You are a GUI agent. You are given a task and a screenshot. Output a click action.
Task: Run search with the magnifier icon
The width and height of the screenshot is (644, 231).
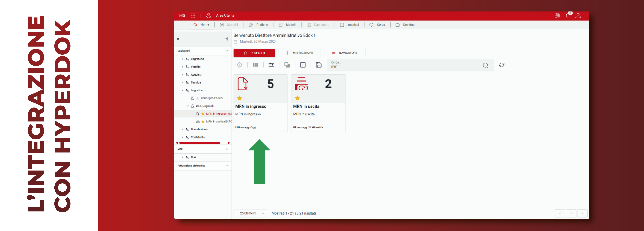click(486, 65)
